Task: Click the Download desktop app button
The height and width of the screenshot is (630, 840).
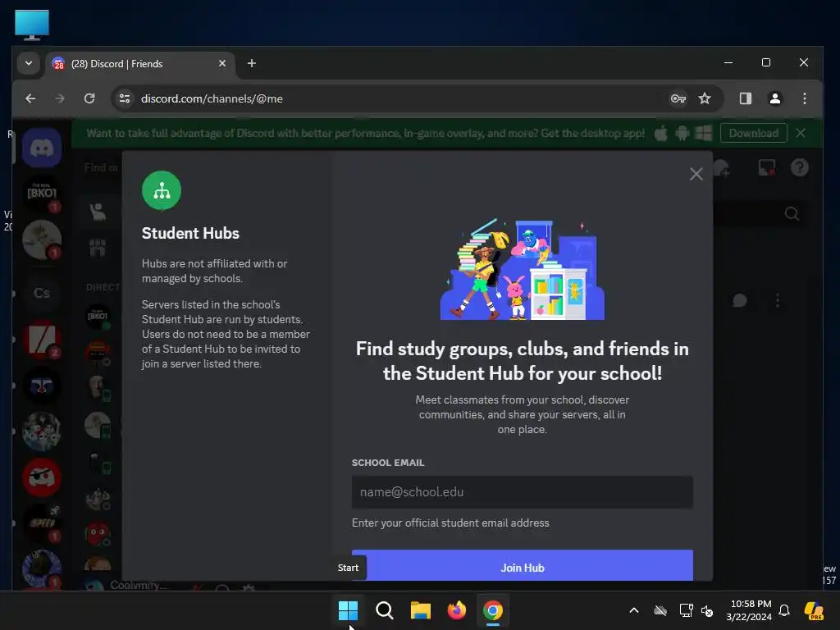Action: (753, 134)
